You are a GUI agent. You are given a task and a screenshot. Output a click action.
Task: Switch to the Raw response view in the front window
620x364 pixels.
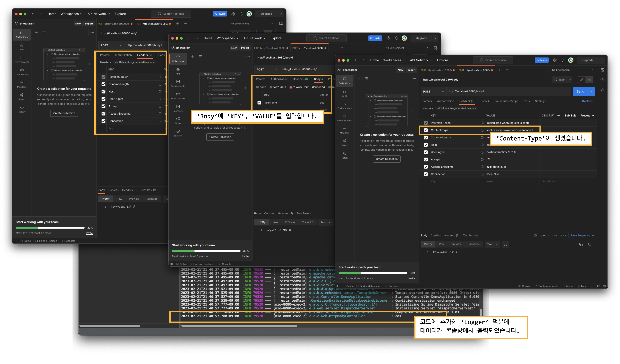click(441, 244)
